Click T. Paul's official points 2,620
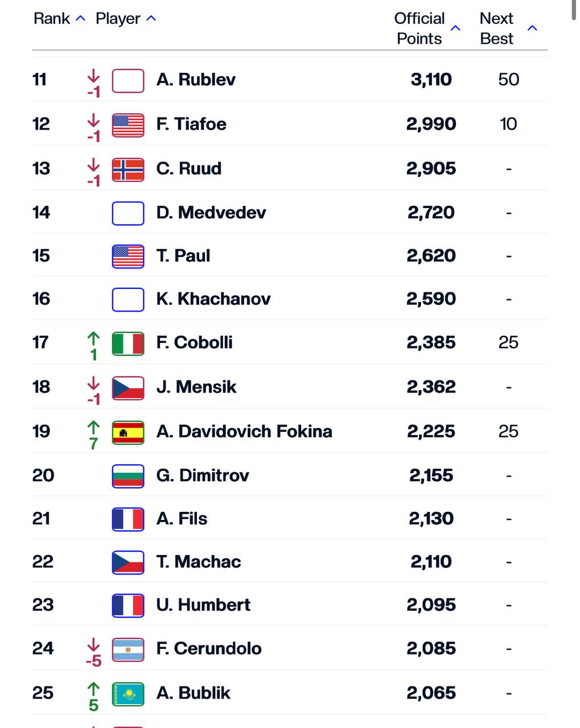Screen dimensions: 580x728 [431, 256]
